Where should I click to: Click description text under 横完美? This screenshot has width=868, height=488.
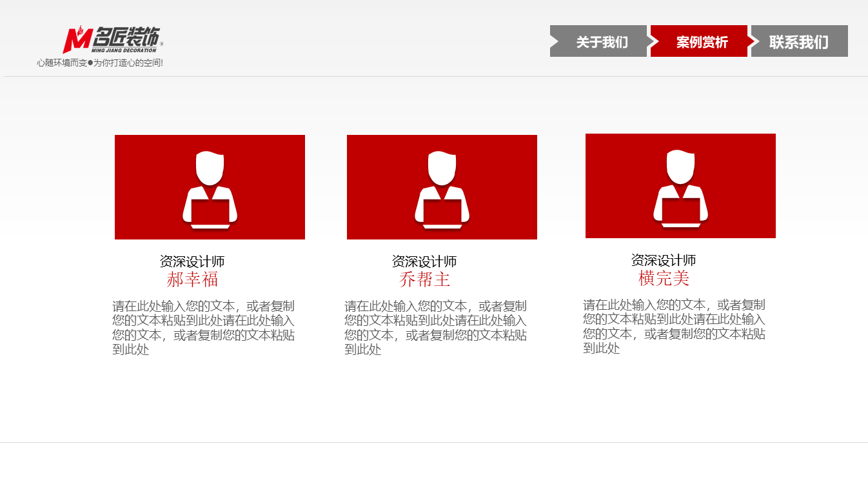674,326
